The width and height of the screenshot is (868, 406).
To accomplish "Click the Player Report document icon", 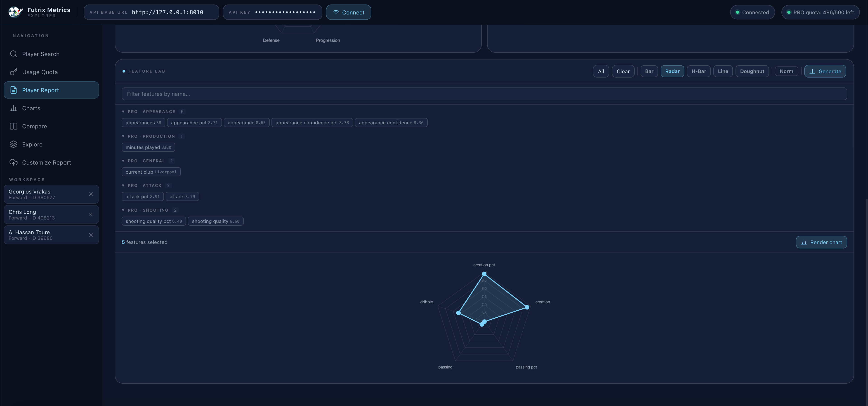I will coord(14,90).
